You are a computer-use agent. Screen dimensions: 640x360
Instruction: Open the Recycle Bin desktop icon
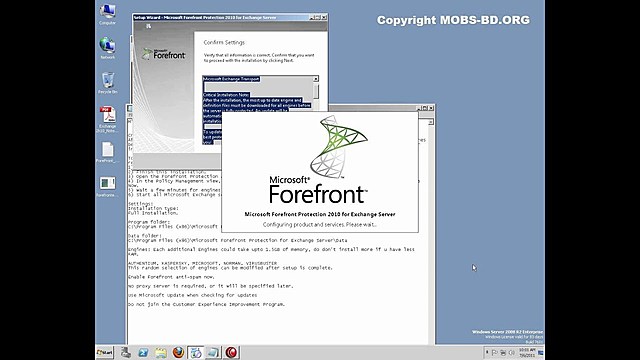(107, 83)
